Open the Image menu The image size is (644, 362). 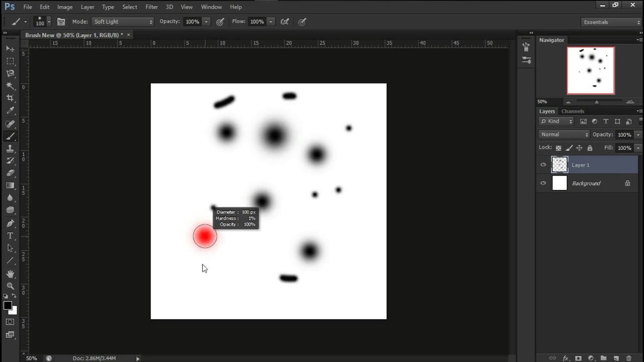pos(65,7)
